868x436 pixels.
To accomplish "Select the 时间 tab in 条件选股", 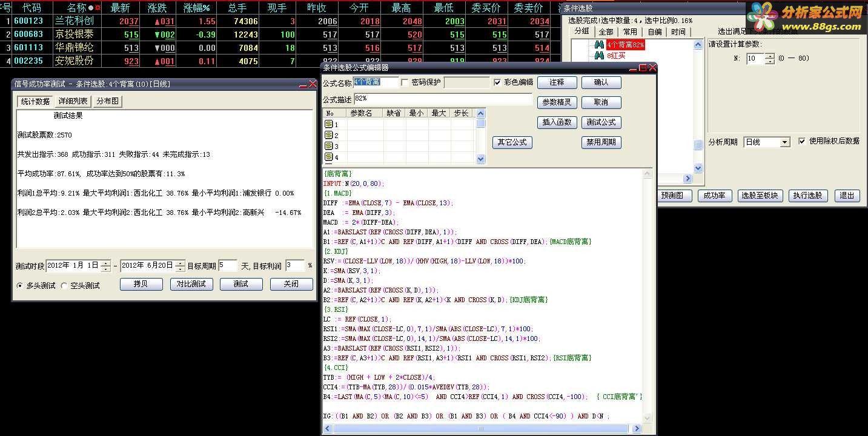I will tap(678, 31).
